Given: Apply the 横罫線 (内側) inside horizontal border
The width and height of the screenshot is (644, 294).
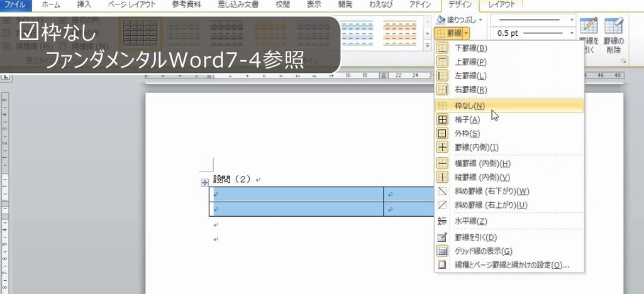Looking at the screenshot, I should [509, 163].
